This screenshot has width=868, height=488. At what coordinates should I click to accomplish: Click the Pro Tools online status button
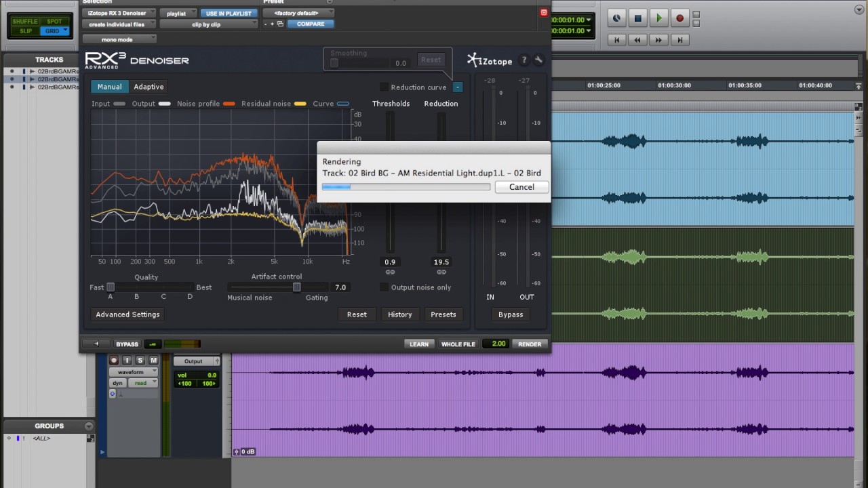[616, 18]
